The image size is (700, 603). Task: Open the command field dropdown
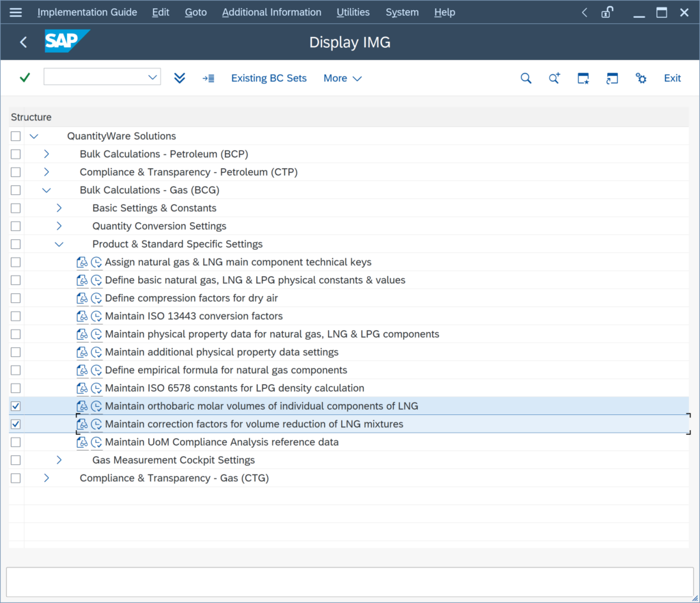(x=152, y=77)
